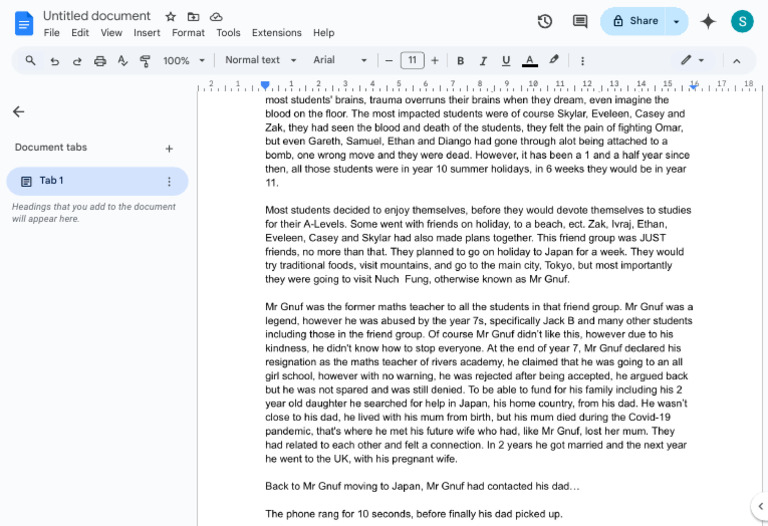Viewport: 768px width, 526px height.
Task: Open the Tools menu
Action: click(x=228, y=33)
